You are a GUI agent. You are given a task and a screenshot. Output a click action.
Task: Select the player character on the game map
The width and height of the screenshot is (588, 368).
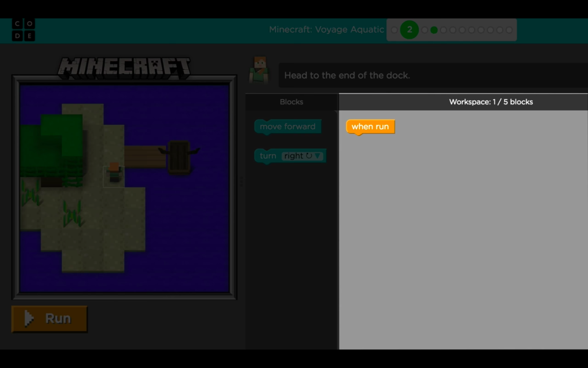coord(114,173)
